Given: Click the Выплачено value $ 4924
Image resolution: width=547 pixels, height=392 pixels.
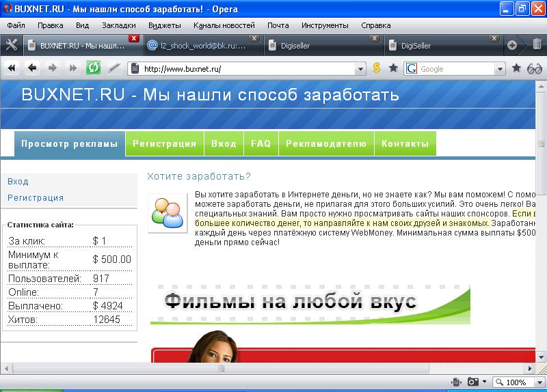Looking at the screenshot, I should point(108,306).
